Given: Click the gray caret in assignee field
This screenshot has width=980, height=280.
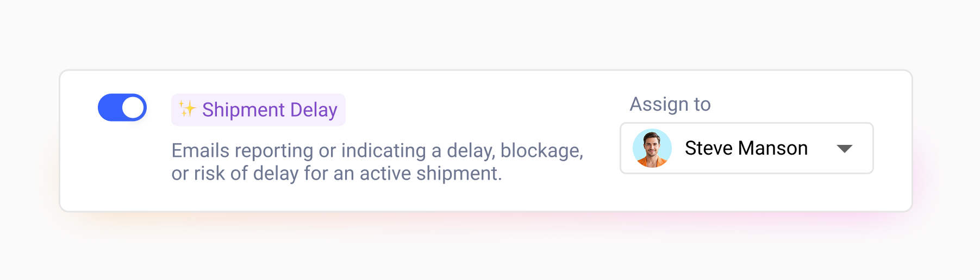Looking at the screenshot, I should 844,149.
